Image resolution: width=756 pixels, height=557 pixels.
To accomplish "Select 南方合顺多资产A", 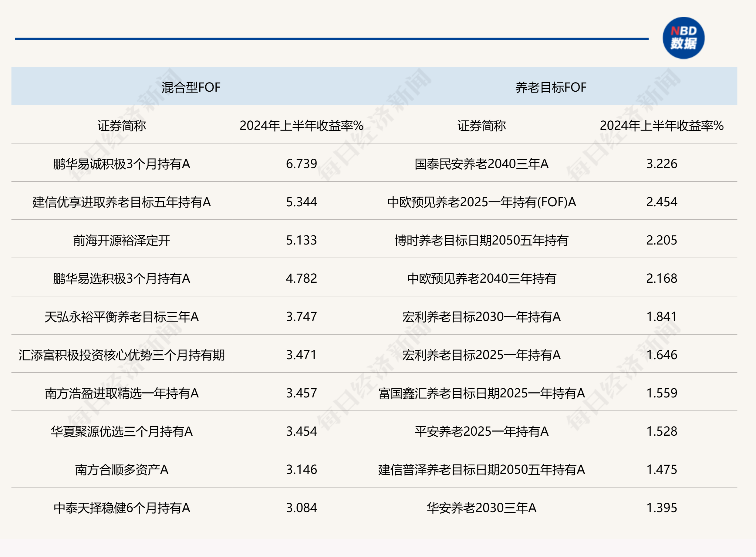I will point(122,470).
